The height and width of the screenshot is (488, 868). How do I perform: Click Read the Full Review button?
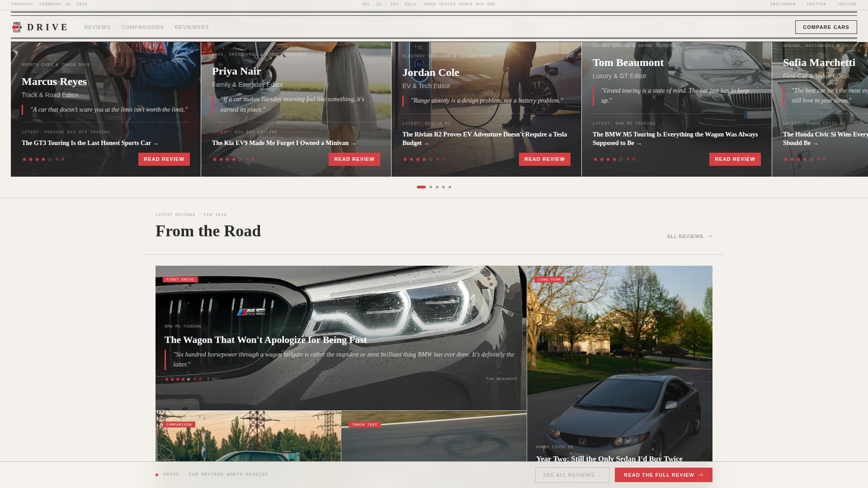click(664, 475)
